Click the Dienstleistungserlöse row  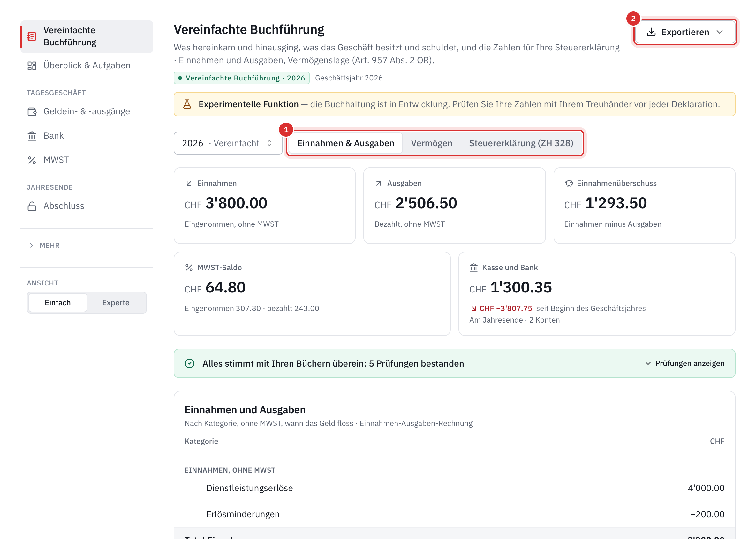click(x=454, y=488)
